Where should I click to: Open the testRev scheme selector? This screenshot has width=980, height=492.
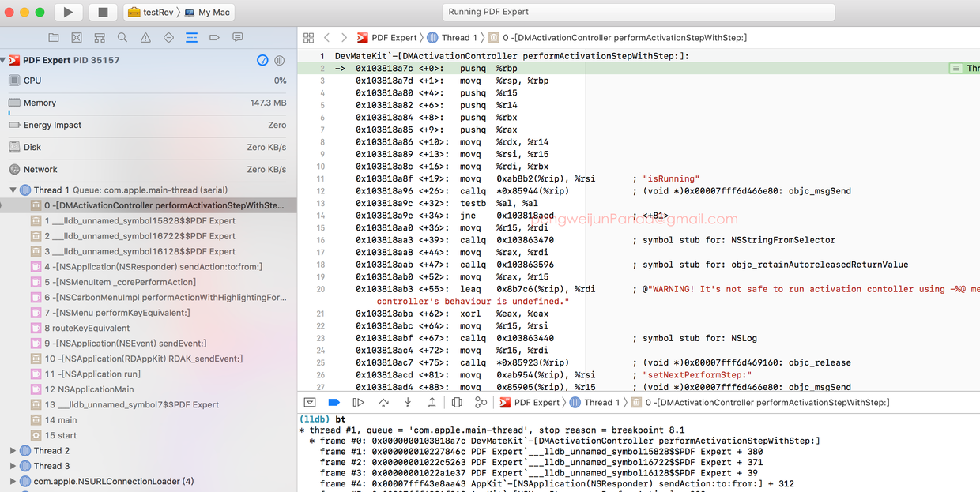[x=150, y=12]
